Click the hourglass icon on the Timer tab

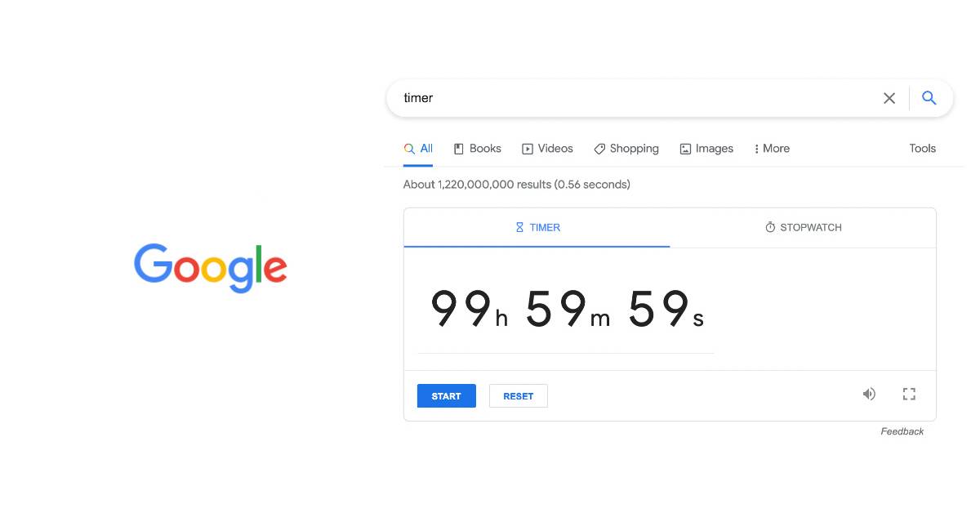(x=519, y=228)
